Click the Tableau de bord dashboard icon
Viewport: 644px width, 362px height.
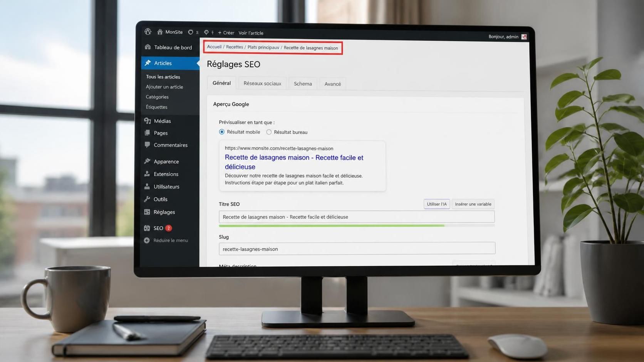pos(148,47)
